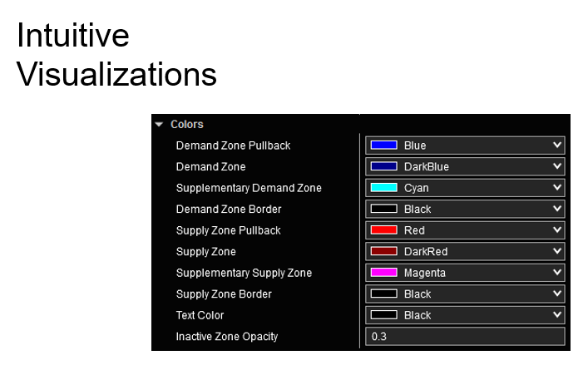This screenshot has width=588, height=375.
Task: Open the Demand Zone Pullback color dropdown
Action: tap(556, 146)
